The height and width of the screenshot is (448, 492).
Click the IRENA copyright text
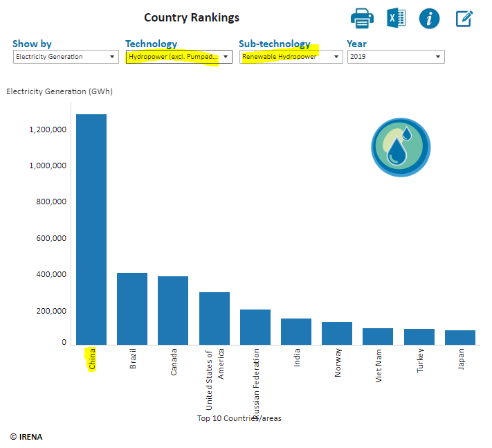point(26,437)
